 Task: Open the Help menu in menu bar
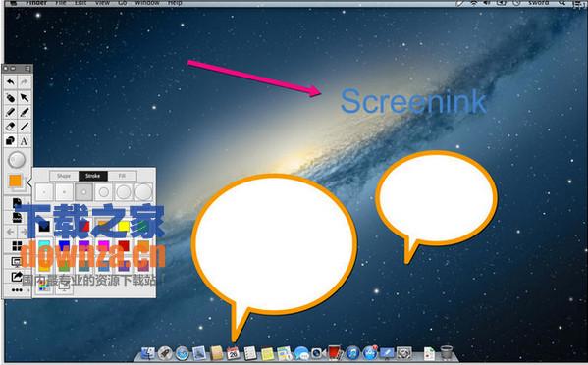(x=175, y=3)
